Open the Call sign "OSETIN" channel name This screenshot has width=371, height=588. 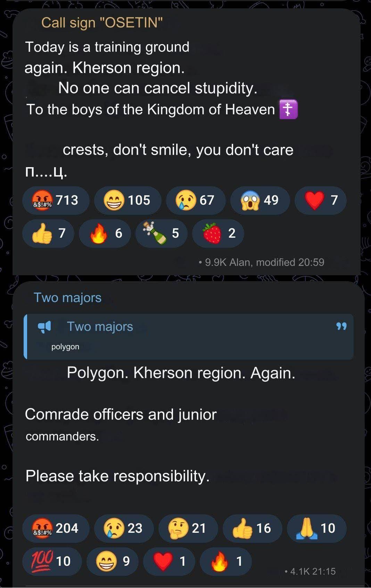[102, 23]
